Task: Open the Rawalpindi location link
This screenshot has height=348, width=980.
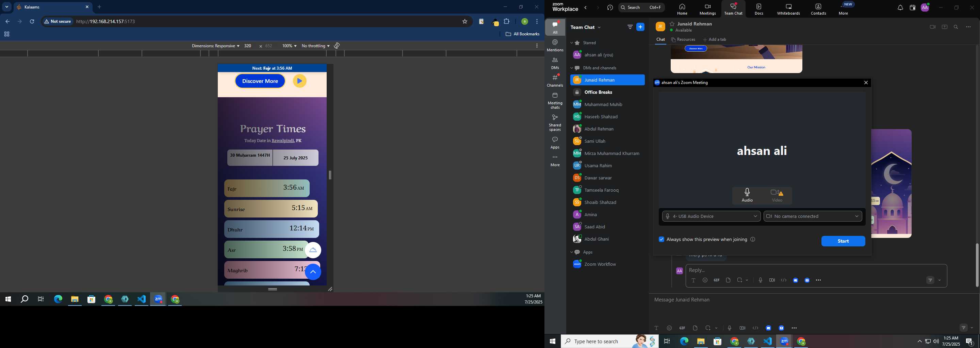Action: tap(283, 141)
